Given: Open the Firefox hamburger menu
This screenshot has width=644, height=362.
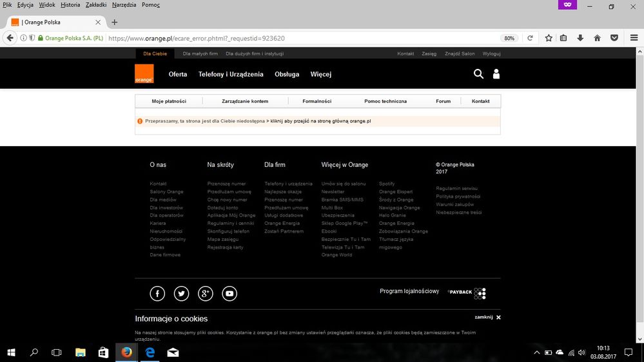Looking at the screenshot, I should coord(633,38).
